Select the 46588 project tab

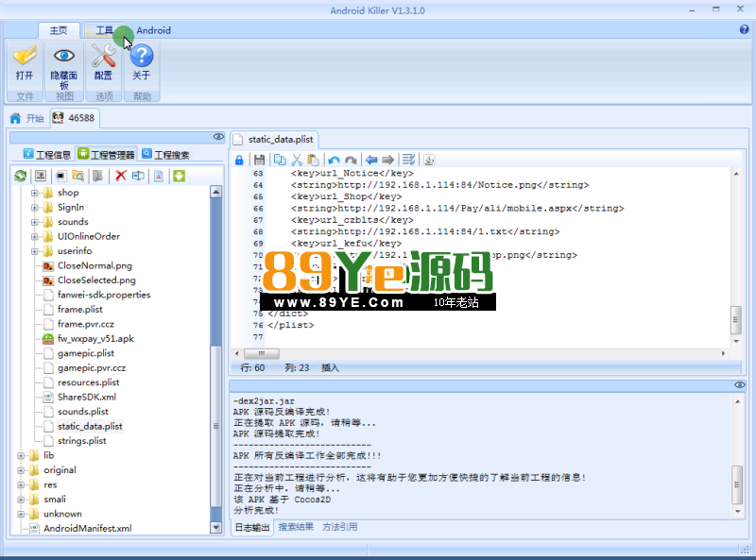coord(75,118)
